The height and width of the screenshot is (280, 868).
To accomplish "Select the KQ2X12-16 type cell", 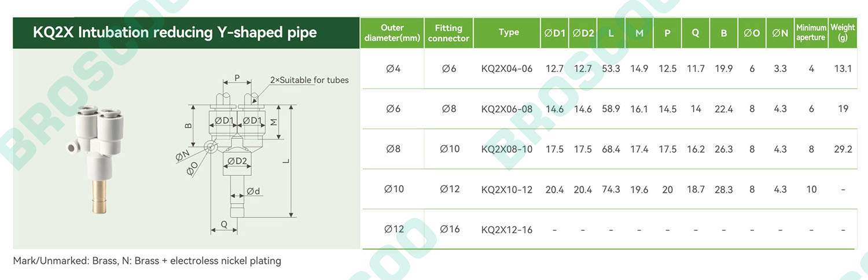I will click(x=506, y=230).
